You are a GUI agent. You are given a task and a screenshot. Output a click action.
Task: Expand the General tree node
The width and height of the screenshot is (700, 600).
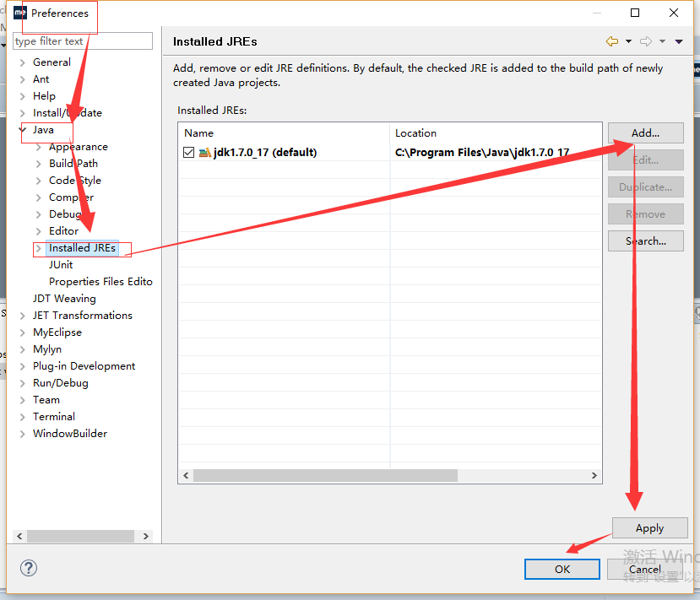coord(22,62)
